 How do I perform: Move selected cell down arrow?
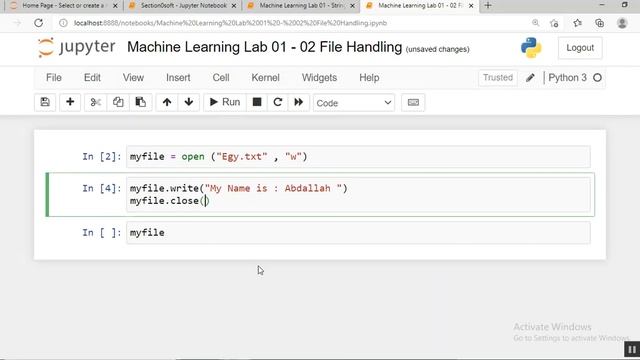pyautogui.click(x=189, y=102)
